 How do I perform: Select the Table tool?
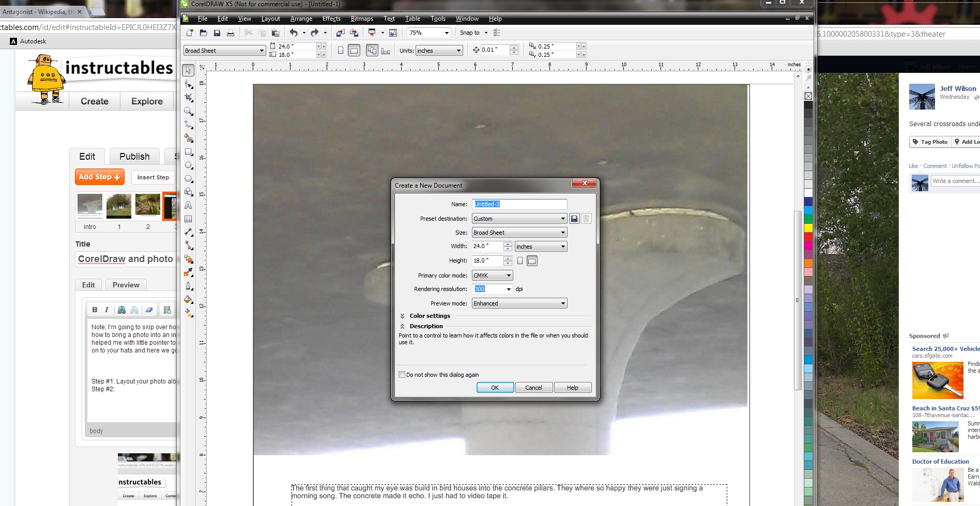tap(188, 219)
